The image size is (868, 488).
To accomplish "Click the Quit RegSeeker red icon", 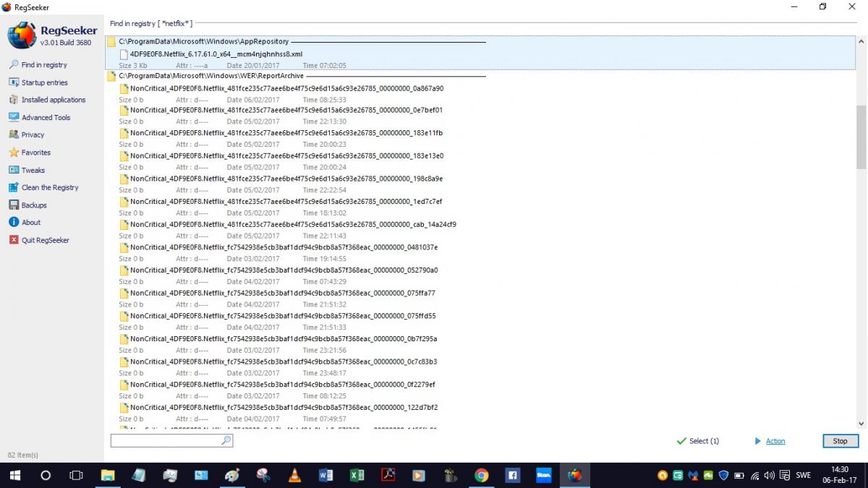I will (x=14, y=240).
